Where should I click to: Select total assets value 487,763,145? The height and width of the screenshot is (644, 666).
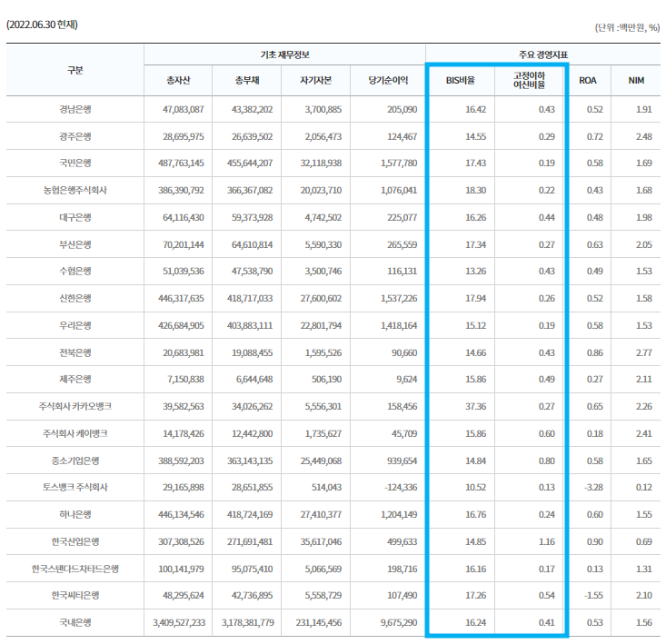coord(181,163)
